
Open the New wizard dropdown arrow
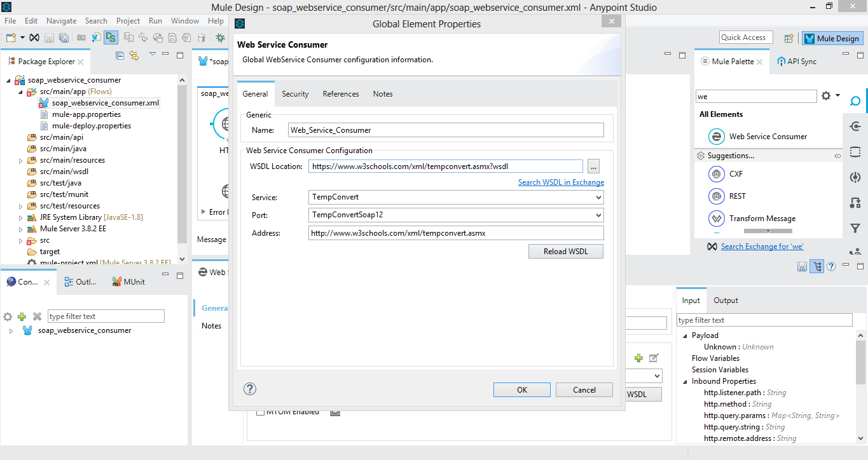click(x=22, y=37)
